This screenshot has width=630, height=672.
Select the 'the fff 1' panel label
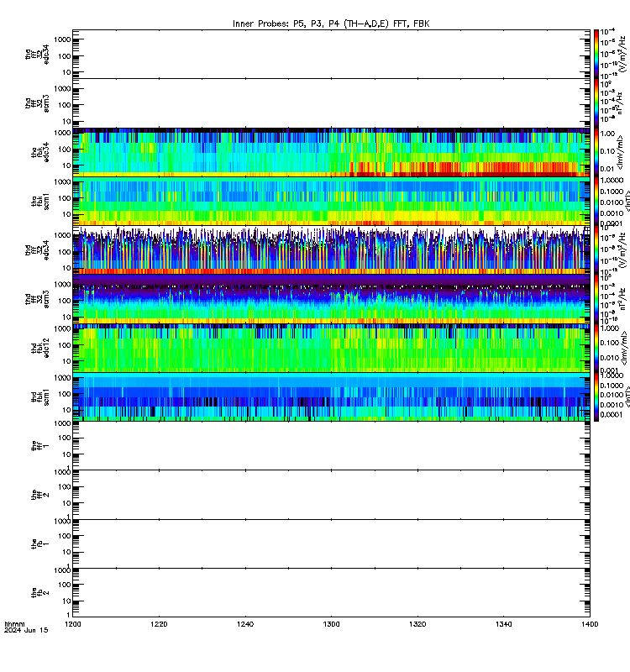pyautogui.click(x=39, y=446)
